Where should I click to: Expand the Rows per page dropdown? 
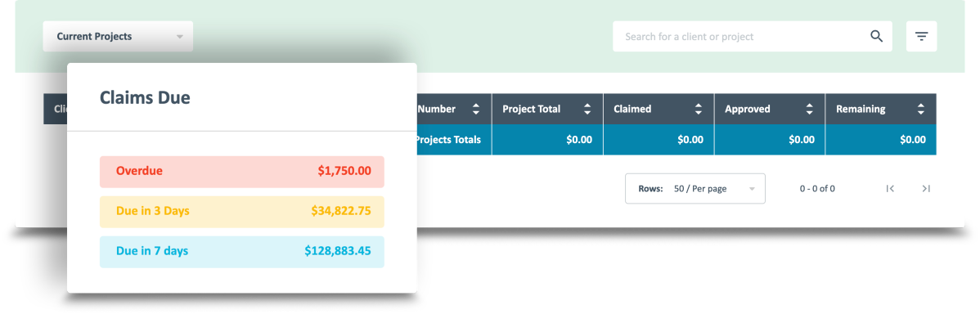pyautogui.click(x=695, y=189)
